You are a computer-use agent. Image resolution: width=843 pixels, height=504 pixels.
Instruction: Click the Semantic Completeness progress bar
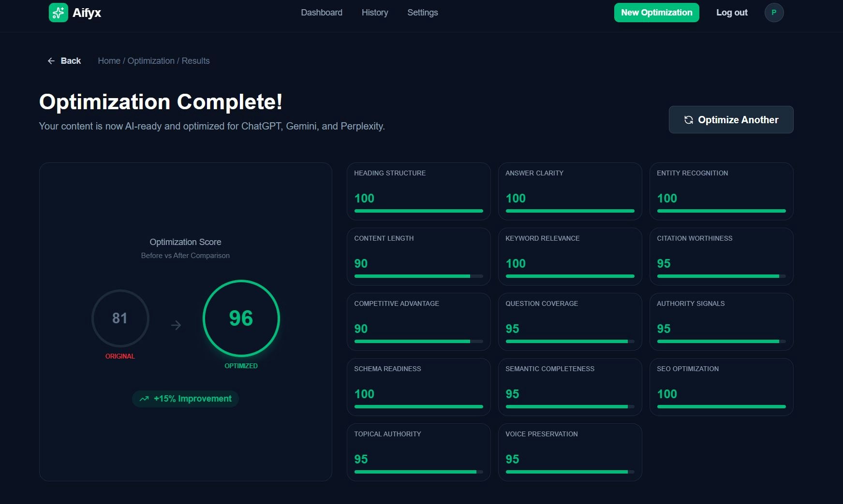(x=570, y=407)
